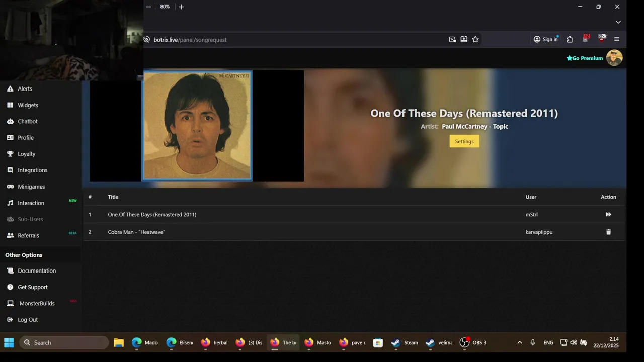Open Microsoft Store from the taskbar
Viewport: 644px width, 362px height.
(378, 343)
